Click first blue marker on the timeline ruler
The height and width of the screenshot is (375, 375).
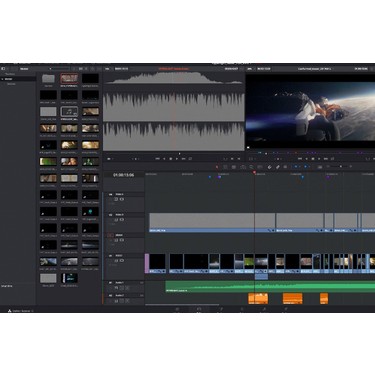click(x=210, y=177)
